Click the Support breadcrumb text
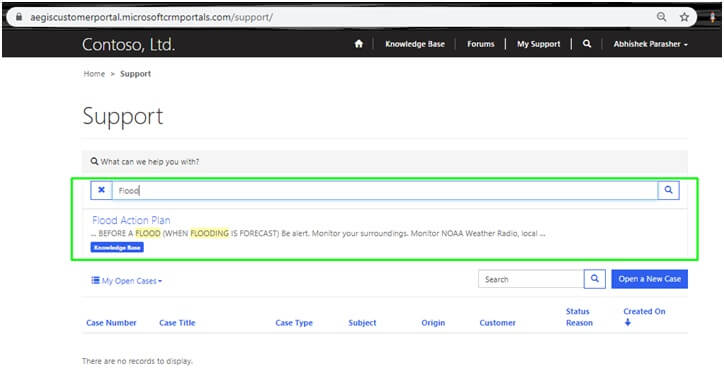This screenshot has width=724, height=385. (135, 74)
